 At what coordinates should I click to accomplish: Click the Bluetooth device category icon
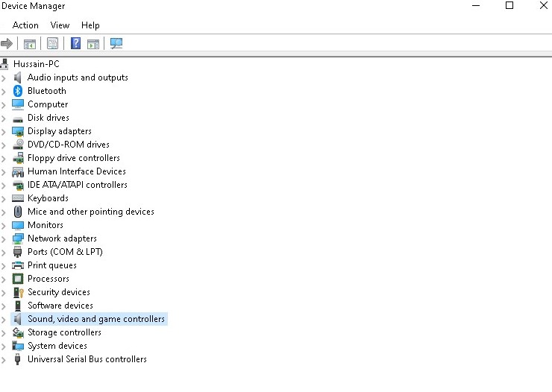[19, 91]
